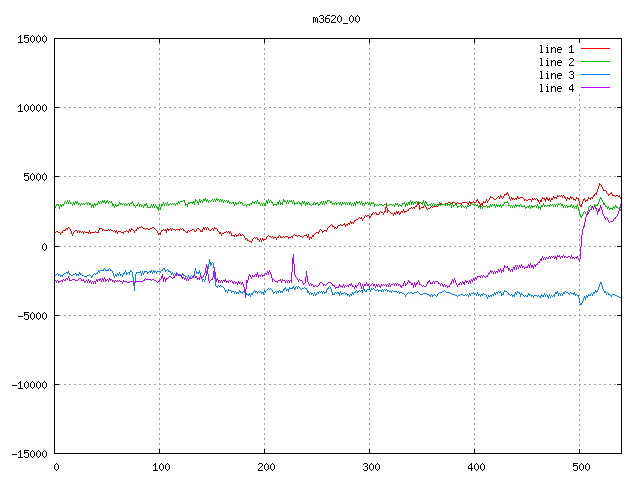Click the 400 x-axis label
Viewport: 640px width, 480px height.
476,467
